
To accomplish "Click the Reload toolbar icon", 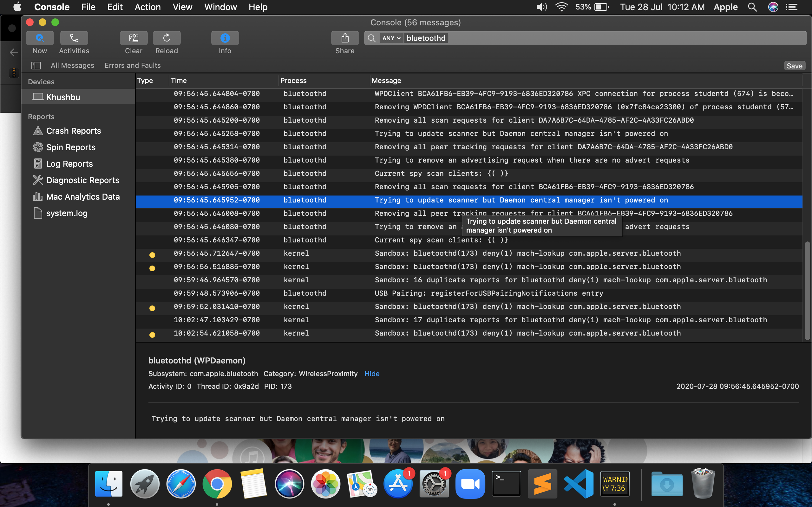I will coord(167,38).
